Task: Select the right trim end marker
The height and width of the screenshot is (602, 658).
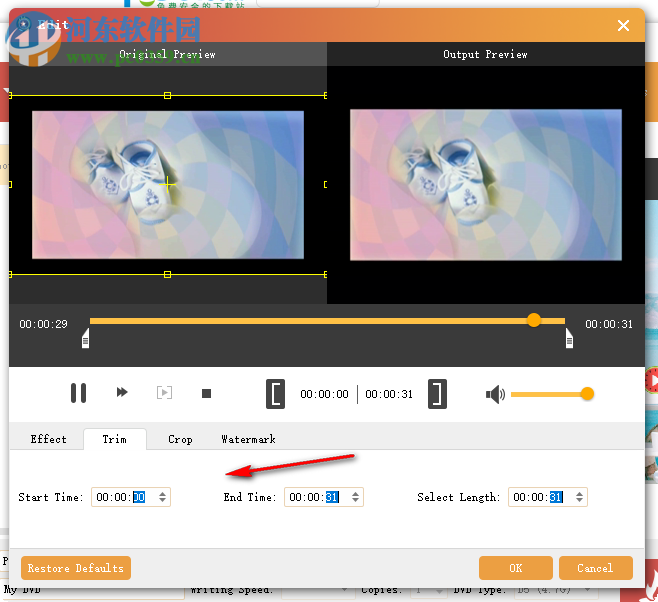Action: pos(569,339)
